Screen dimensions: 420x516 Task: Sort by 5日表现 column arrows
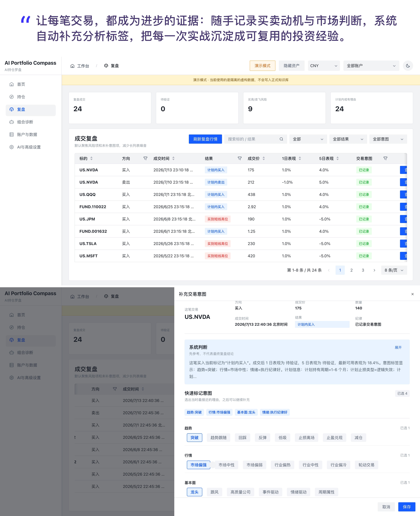click(337, 158)
